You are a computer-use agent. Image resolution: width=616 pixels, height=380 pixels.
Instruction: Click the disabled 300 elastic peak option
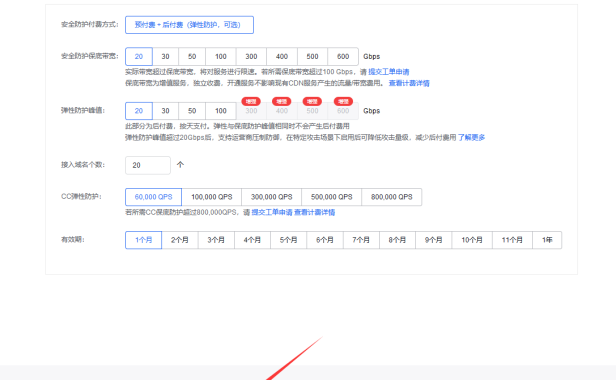pyautogui.click(x=251, y=112)
